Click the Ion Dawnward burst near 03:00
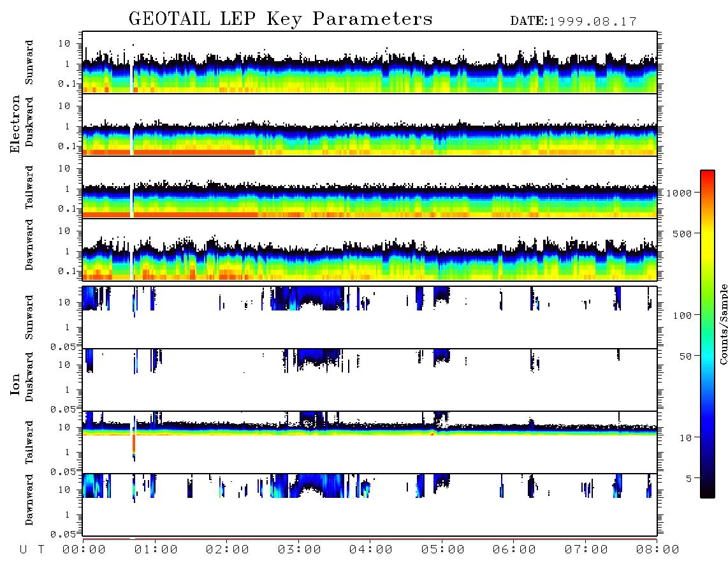The width and height of the screenshot is (728, 561). (x=309, y=485)
